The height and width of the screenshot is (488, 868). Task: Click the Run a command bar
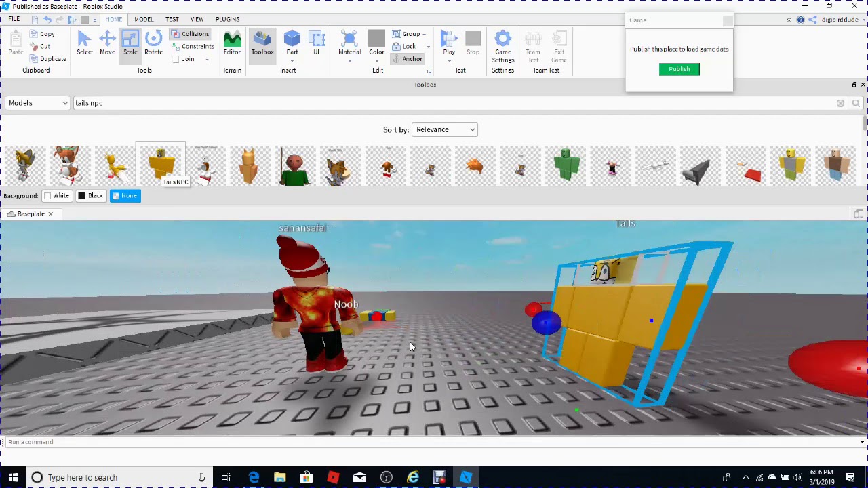click(x=430, y=442)
